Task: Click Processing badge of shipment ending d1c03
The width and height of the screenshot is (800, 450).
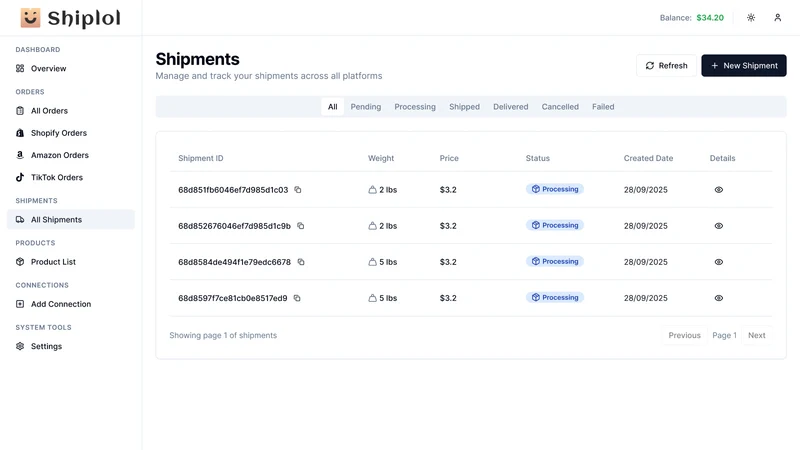Action: [555, 189]
